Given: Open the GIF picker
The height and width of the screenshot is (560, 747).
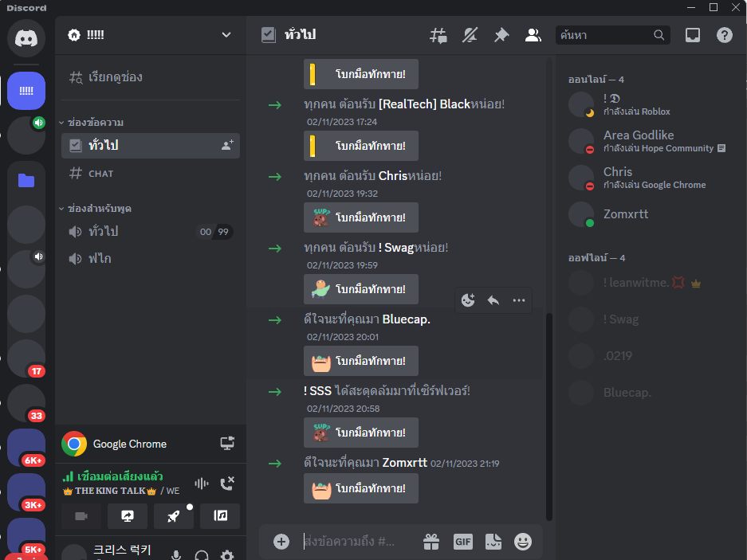Looking at the screenshot, I should [x=462, y=542].
